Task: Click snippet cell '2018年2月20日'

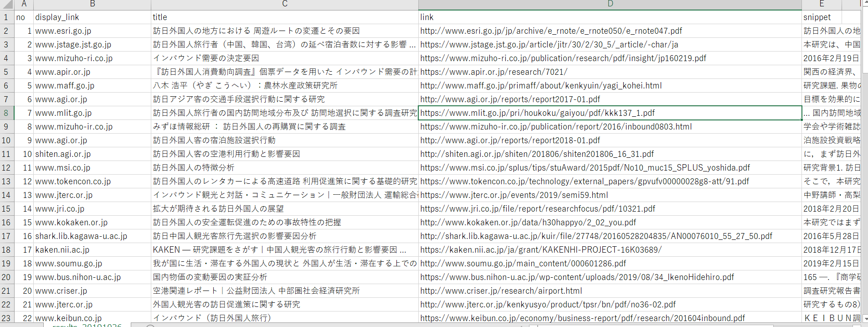Action: point(831,209)
